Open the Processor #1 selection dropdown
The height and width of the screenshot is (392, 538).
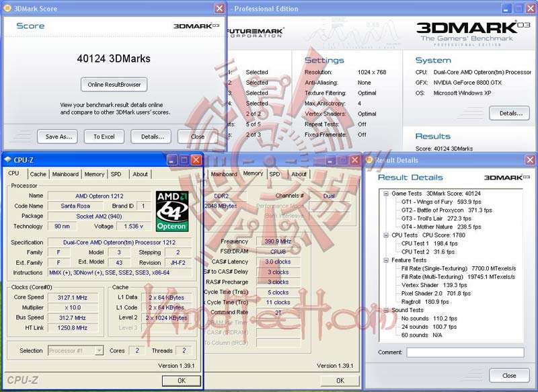tap(99, 350)
